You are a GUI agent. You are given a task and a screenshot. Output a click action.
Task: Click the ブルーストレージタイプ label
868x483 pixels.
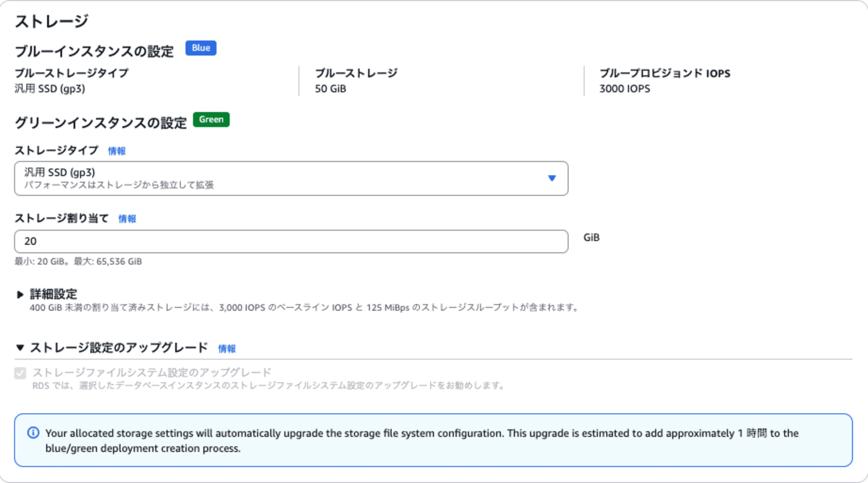tap(72, 73)
